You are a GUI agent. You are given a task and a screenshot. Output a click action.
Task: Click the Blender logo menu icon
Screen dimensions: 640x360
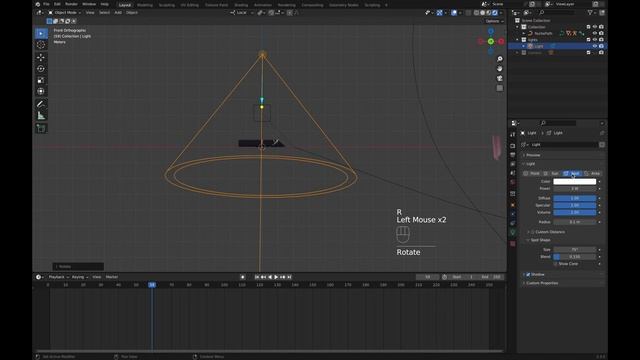[x=38, y=4]
